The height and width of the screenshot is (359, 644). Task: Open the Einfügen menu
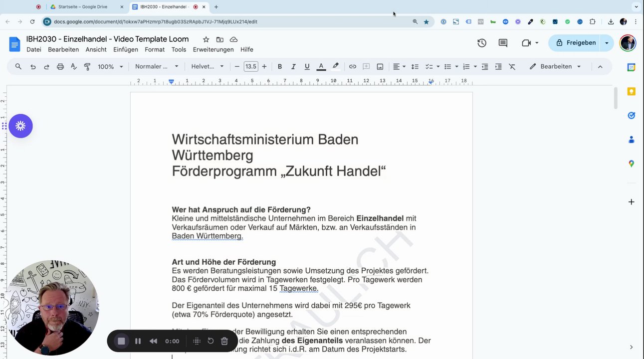126,50
